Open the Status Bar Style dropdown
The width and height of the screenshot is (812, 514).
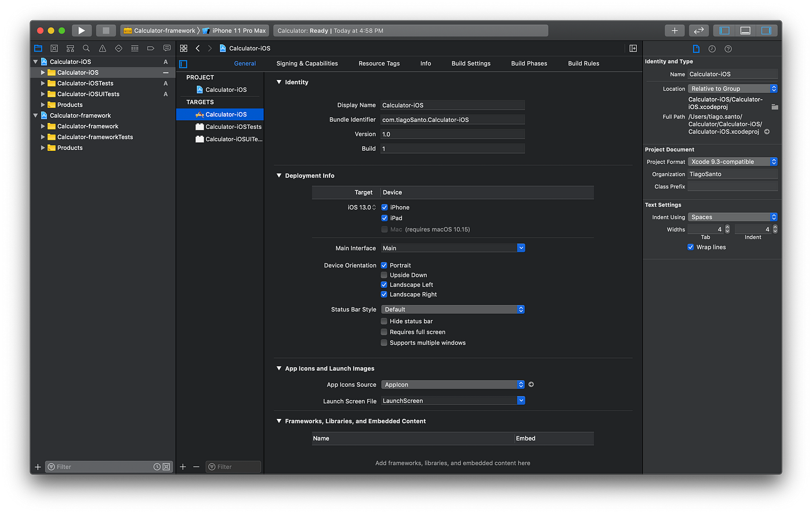pyautogui.click(x=453, y=309)
